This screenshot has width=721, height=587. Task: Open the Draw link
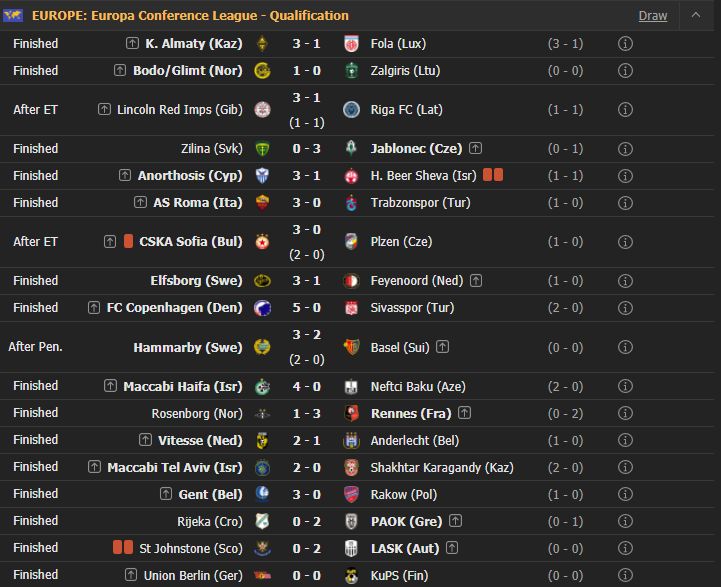(652, 16)
